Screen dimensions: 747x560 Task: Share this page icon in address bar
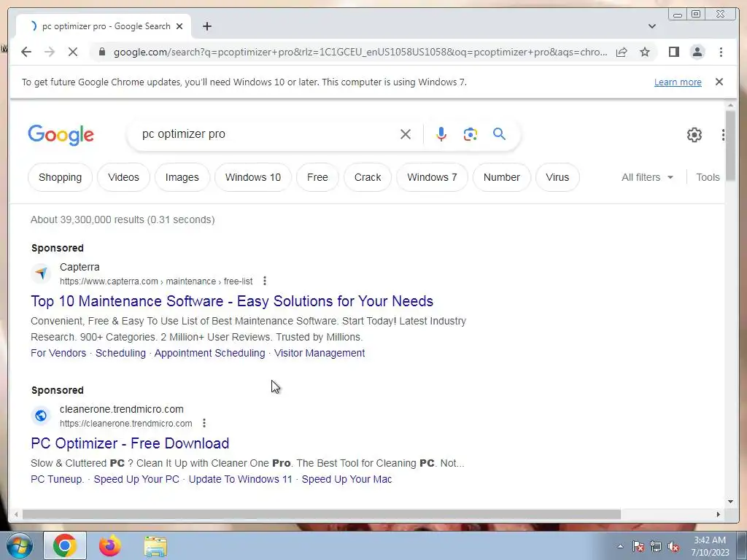(622, 52)
